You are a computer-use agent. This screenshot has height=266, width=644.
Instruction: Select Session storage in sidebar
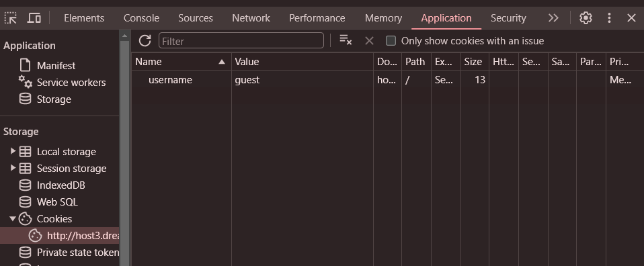coord(71,169)
